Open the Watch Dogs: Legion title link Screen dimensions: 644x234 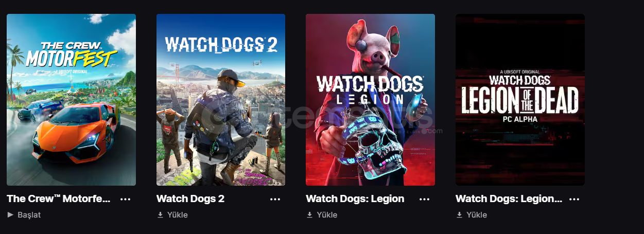(355, 199)
